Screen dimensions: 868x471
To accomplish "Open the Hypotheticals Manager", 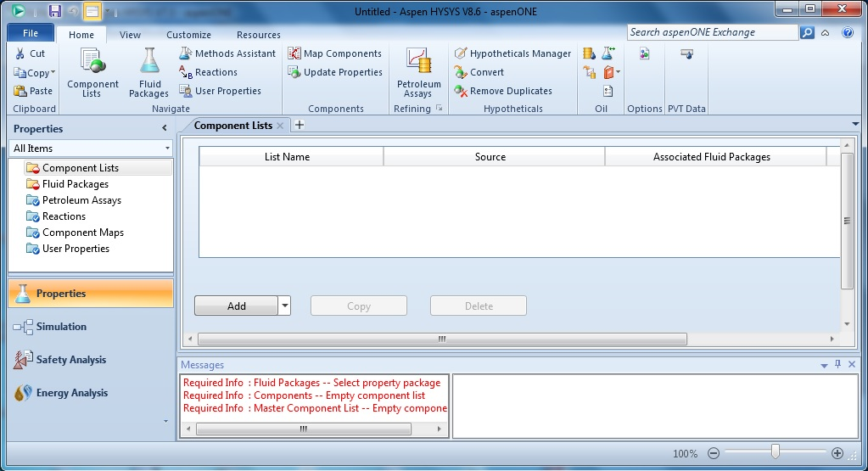I will click(512, 53).
